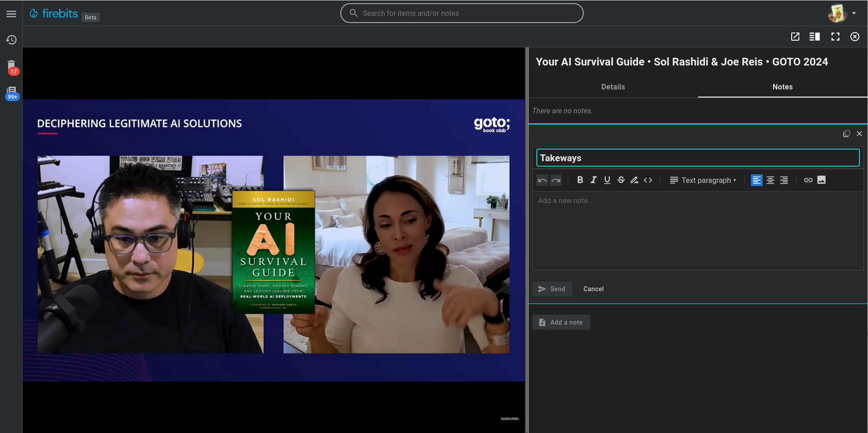This screenshot has height=433, width=868.
Task: Click the firebits logo
Action: click(54, 14)
